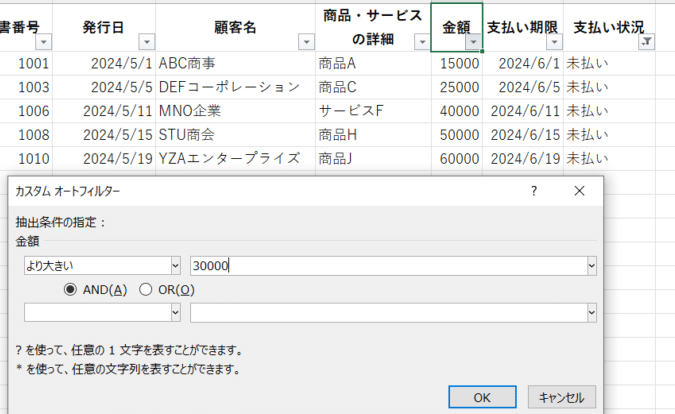Click キャンセル to cancel the filter

pyautogui.click(x=562, y=396)
